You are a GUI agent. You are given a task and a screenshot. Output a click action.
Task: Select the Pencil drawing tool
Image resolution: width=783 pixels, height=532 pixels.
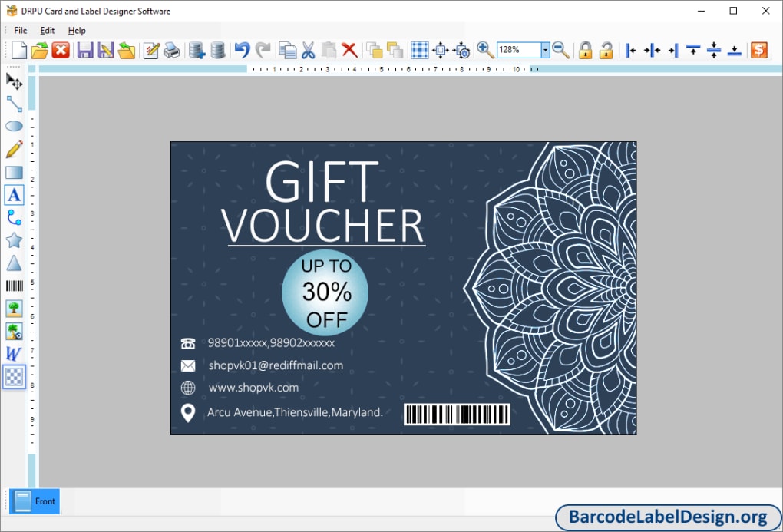click(x=14, y=149)
